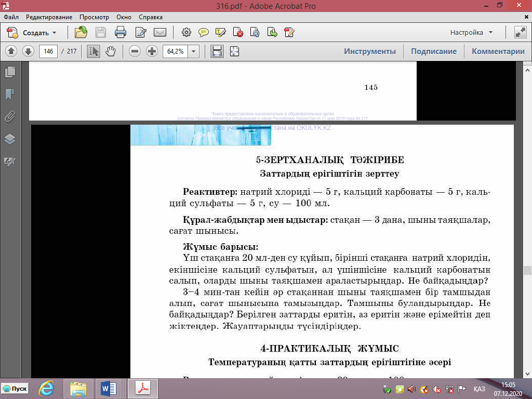Send file by email envelope icon
The image size is (532, 399).
click(x=160, y=33)
